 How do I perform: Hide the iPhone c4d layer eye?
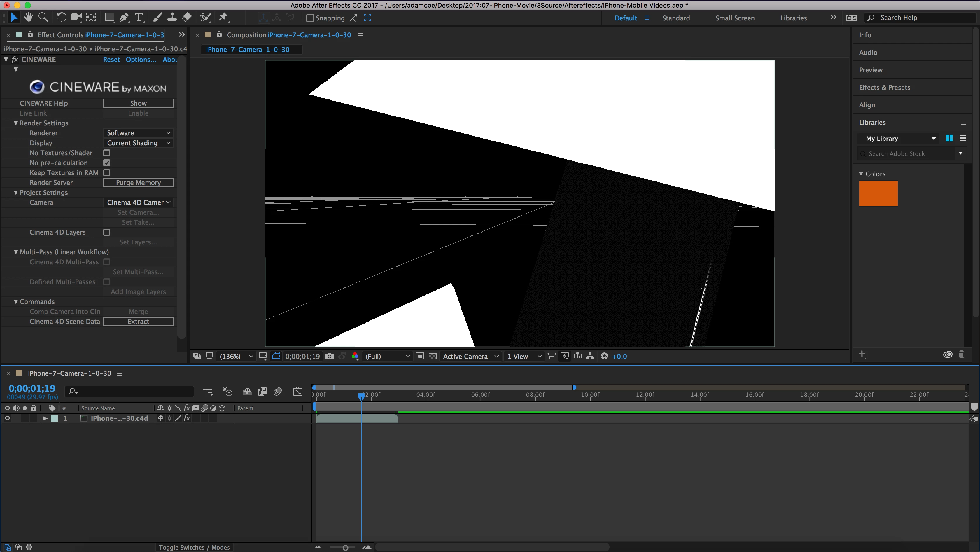click(x=7, y=418)
